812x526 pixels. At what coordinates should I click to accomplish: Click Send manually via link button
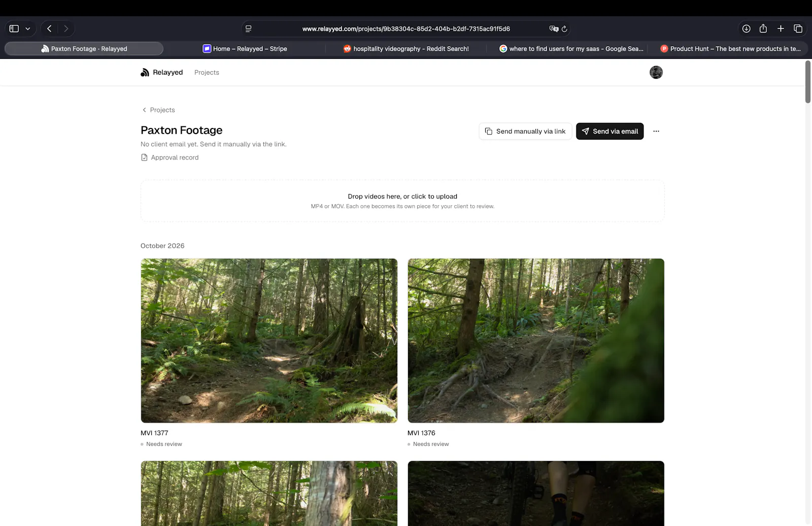click(525, 131)
